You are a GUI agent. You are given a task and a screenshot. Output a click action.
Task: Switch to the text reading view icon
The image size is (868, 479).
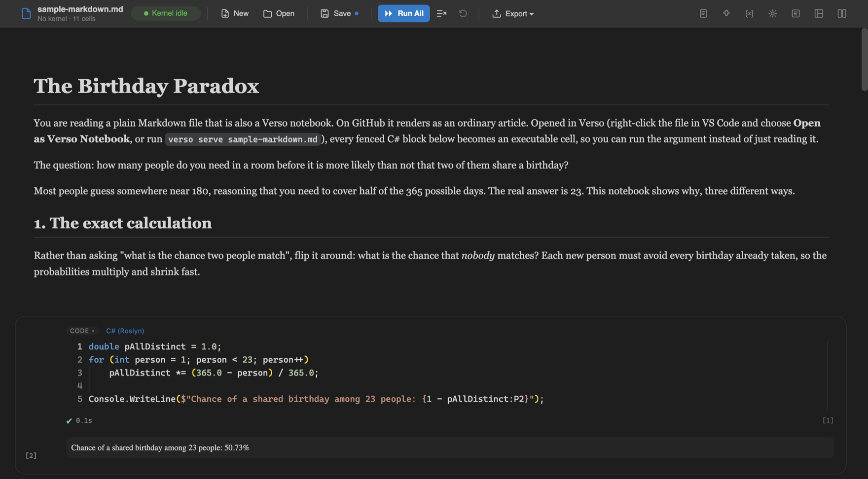(x=796, y=14)
